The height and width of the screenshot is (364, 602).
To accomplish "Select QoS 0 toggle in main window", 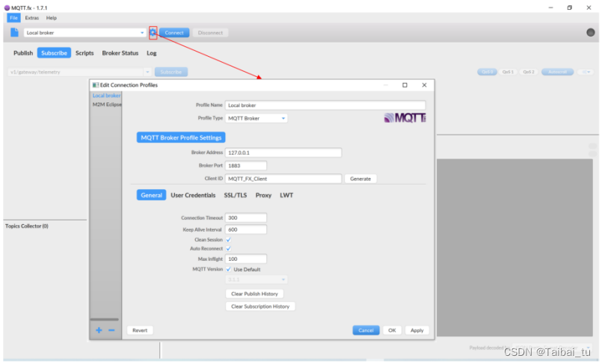I will (487, 72).
